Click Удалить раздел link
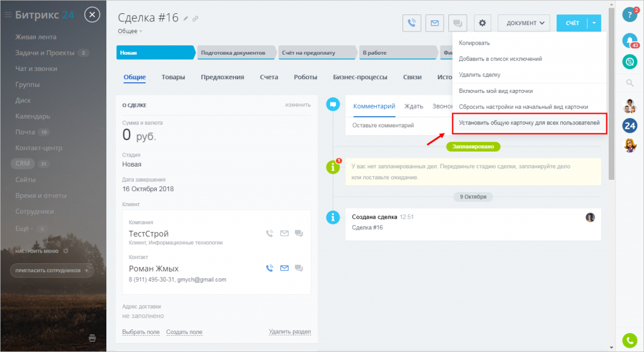This screenshot has width=644, height=352. click(x=290, y=331)
